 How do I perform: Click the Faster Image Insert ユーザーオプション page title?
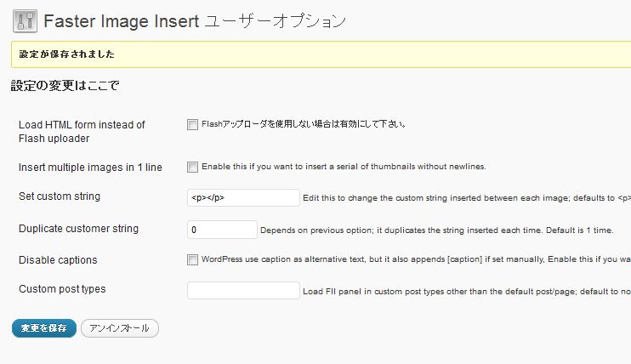(195, 21)
